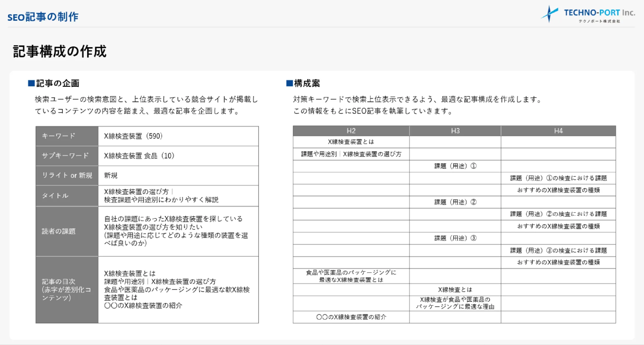Select the 'X線検査装置（590）' cell
The width and height of the screenshot is (644, 345).
[178, 136]
